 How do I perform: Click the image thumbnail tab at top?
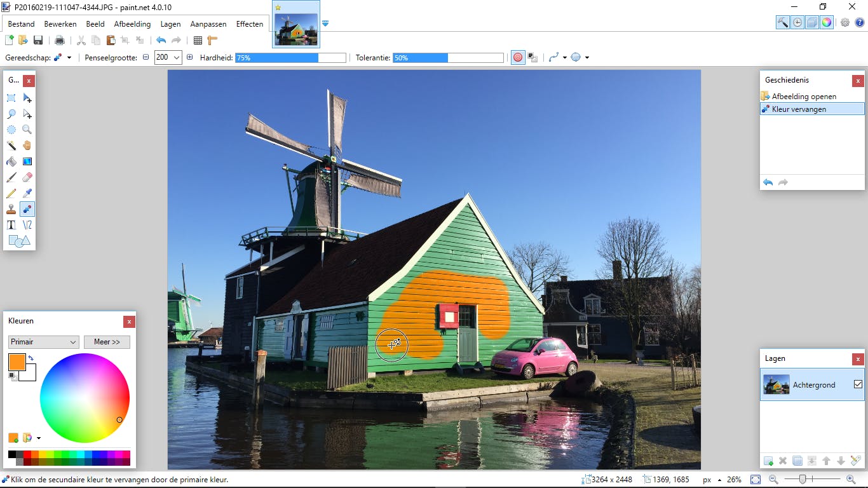coord(297,29)
